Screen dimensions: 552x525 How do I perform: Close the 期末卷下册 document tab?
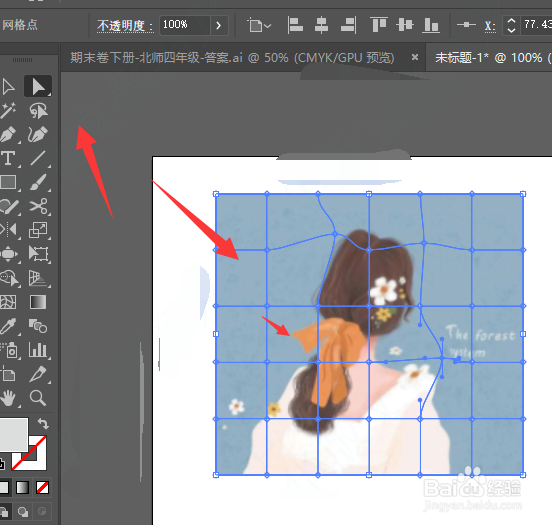click(415, 57)
